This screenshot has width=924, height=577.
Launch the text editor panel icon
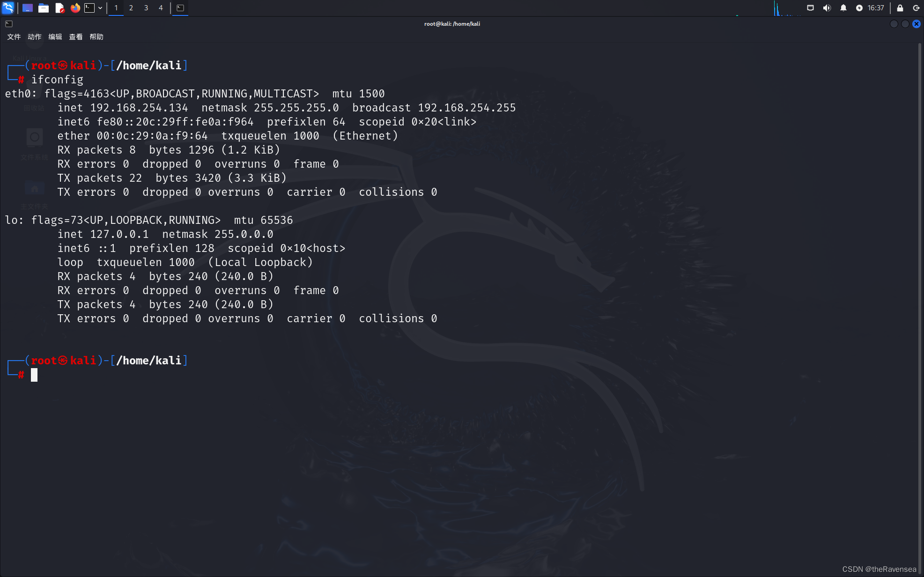59,8
